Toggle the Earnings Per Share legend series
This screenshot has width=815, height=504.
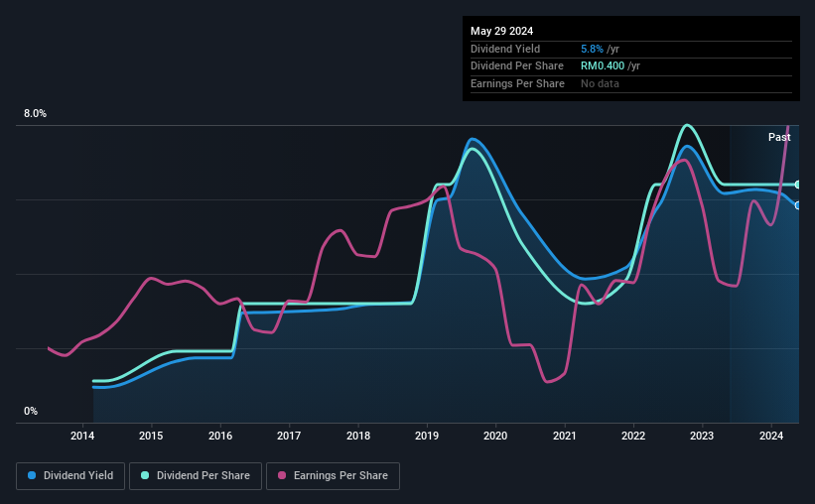333,475
